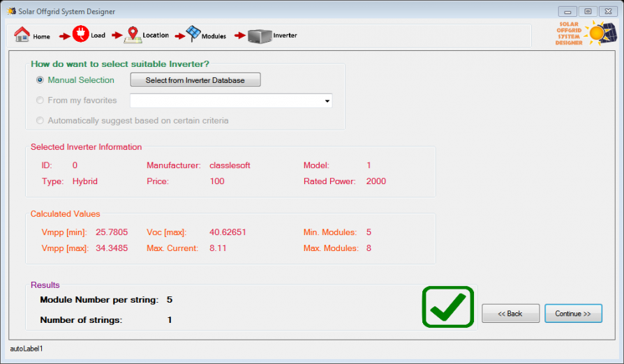Screen dimensions: 624x364
Task: Click the autoLabel1 status bar text
Action: click(27, 349)
